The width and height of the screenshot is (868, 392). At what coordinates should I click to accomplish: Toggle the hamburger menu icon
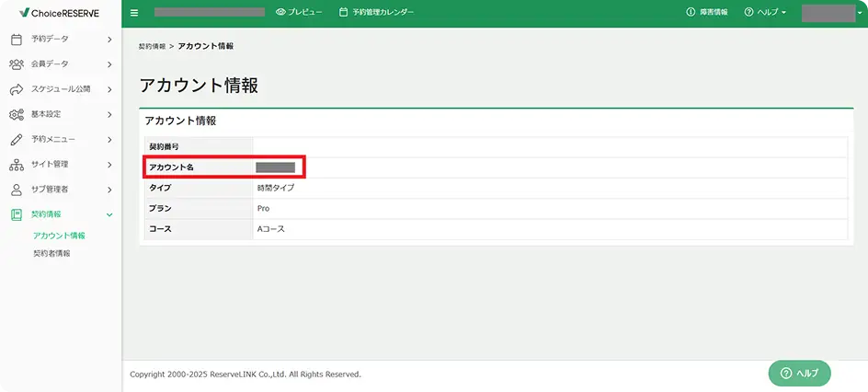[134, 13]
